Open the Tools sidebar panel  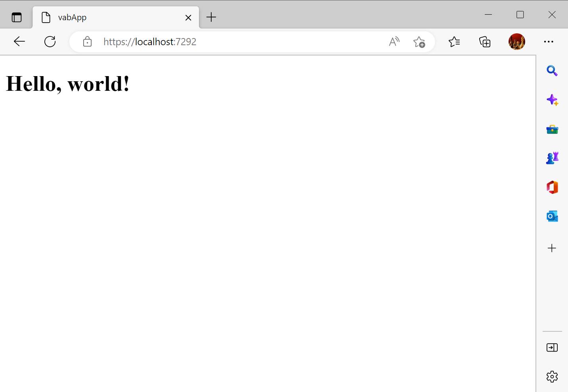(x=552, y=129)
